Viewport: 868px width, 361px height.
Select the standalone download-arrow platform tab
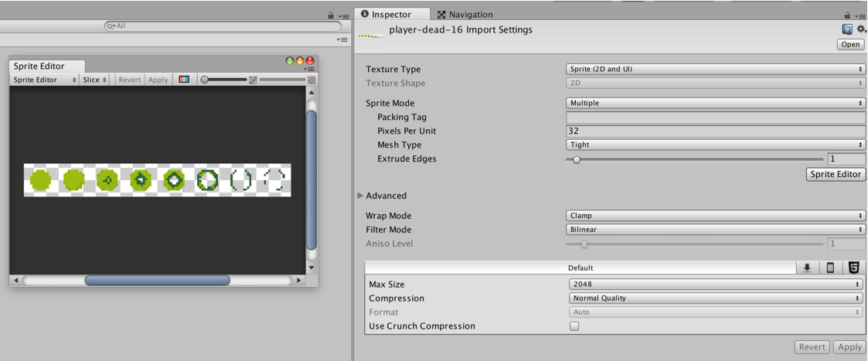click(x=807, y=268)
